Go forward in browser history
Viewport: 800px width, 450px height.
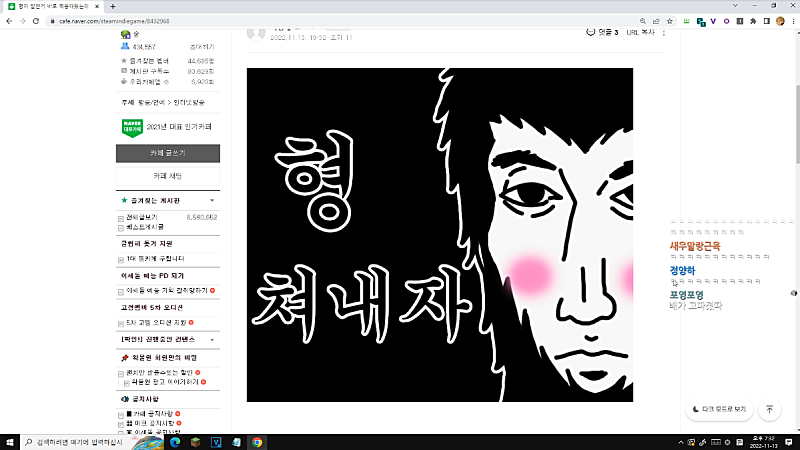(x=22, y=21)
